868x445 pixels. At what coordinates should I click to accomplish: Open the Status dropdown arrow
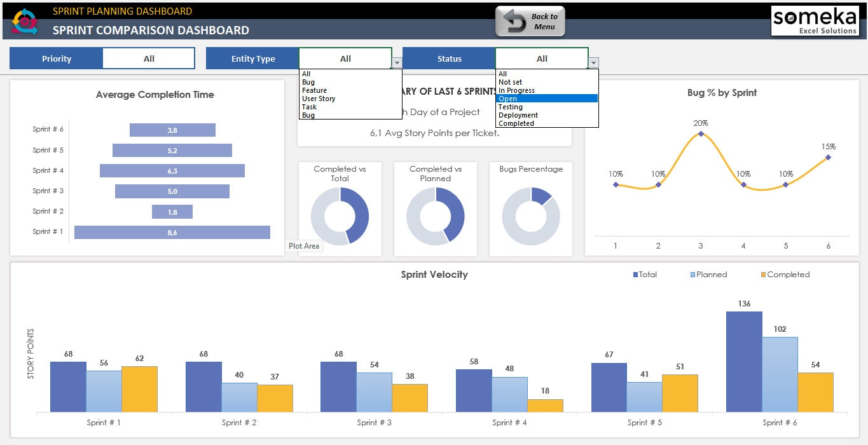(593, 62)
